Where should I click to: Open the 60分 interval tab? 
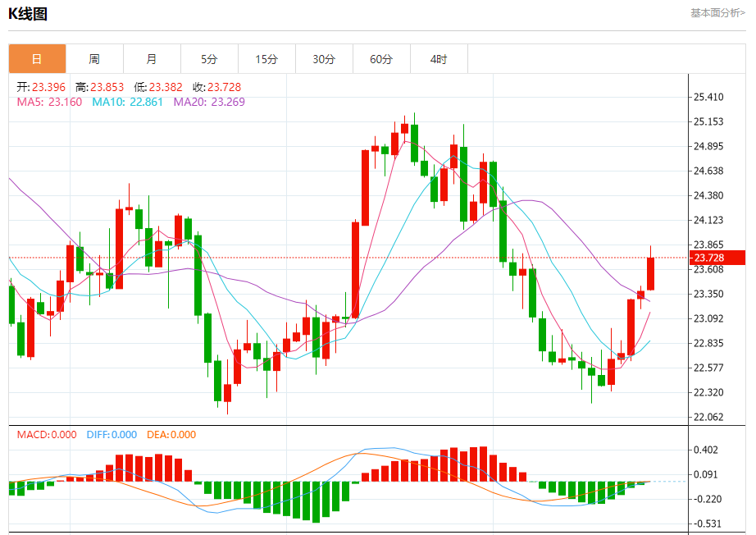coord(381,59)
